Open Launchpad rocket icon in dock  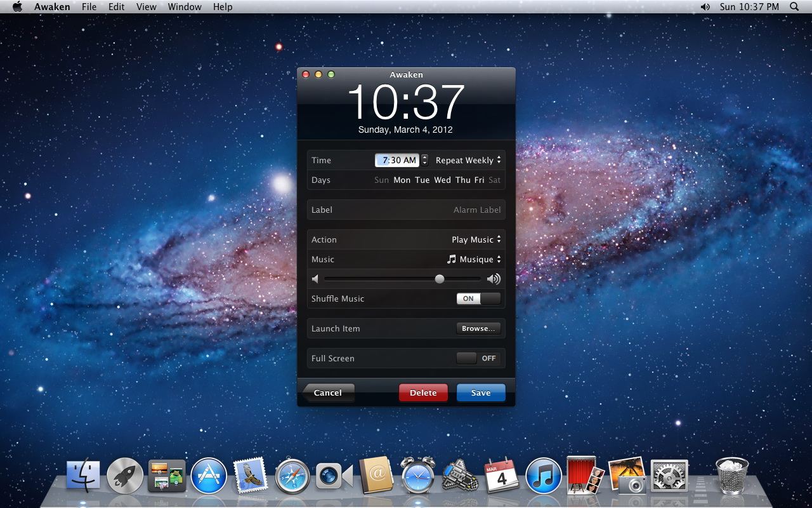point(125,476)
